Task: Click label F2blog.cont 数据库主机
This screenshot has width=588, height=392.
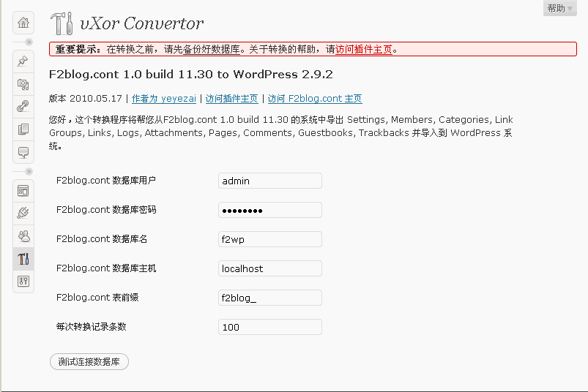Action: tap(106, 268)
